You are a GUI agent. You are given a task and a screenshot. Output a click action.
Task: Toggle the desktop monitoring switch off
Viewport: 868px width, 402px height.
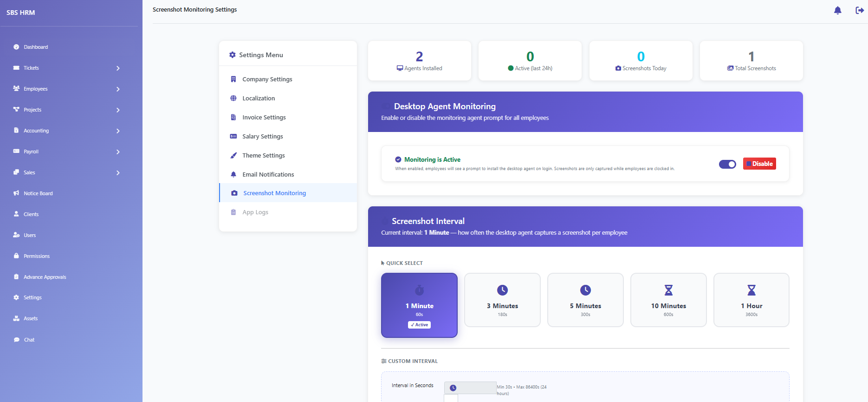pos(727,164)
